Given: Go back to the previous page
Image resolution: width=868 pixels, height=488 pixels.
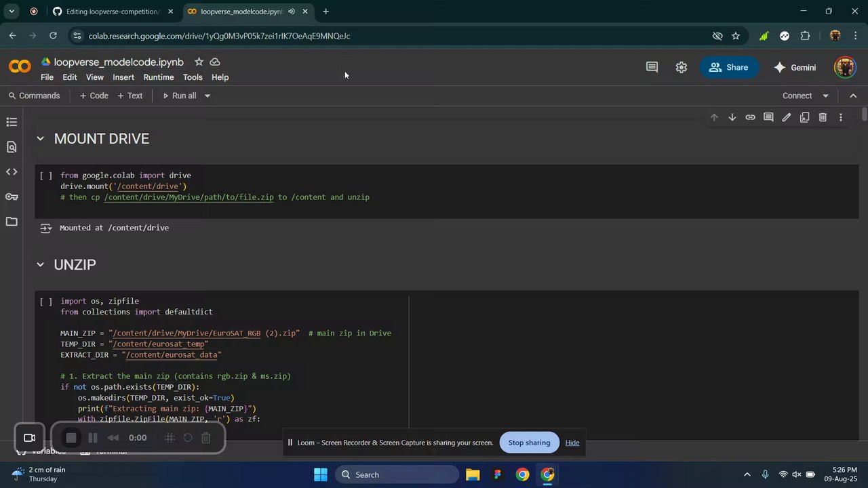Looking at the screenshot, I should click(x=13, y=36).
